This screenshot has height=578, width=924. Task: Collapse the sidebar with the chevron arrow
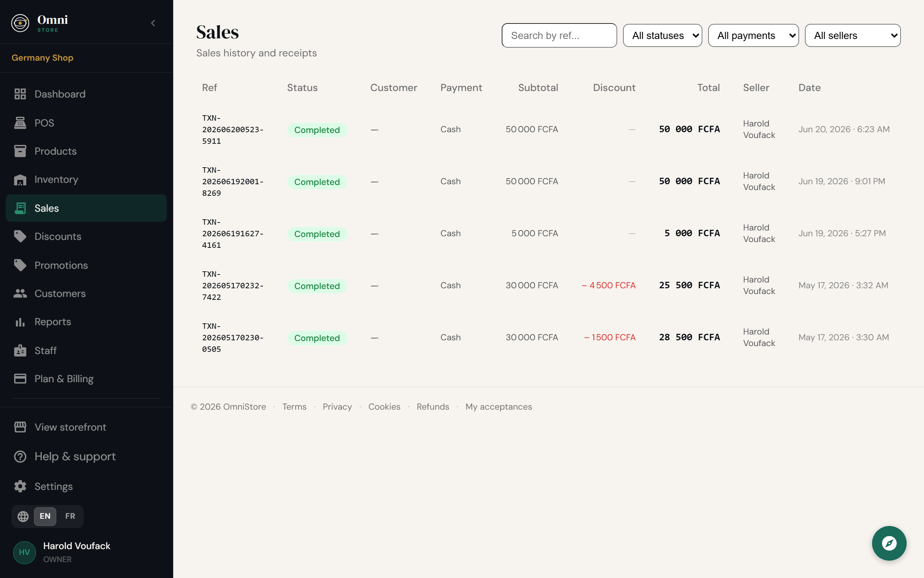pyautogui.click(x=153, y=23)
